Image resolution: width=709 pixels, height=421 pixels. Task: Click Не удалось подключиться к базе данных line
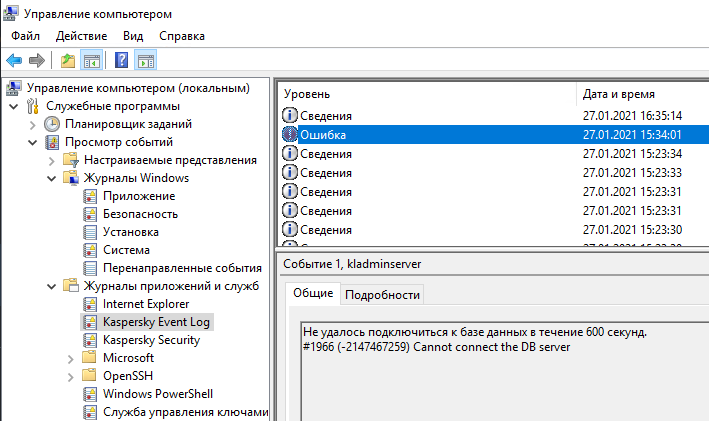(x=475, y=332)
